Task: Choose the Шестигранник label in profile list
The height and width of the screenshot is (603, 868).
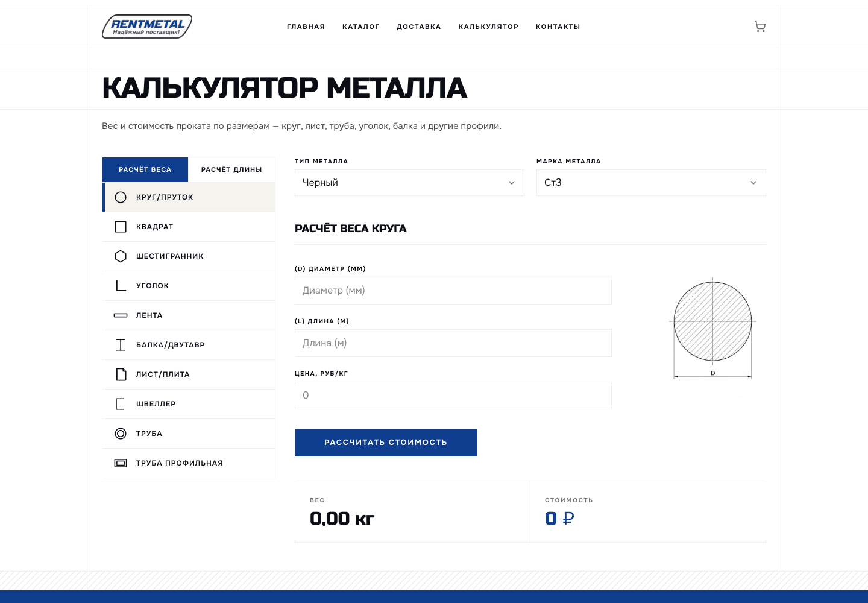Action: click(170, 256)
